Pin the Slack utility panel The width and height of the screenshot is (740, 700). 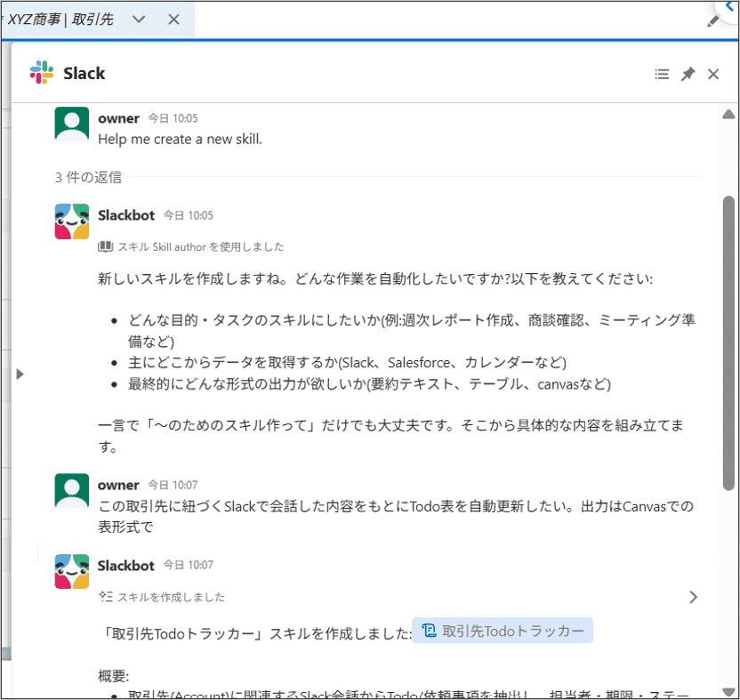tap(688, 74)
